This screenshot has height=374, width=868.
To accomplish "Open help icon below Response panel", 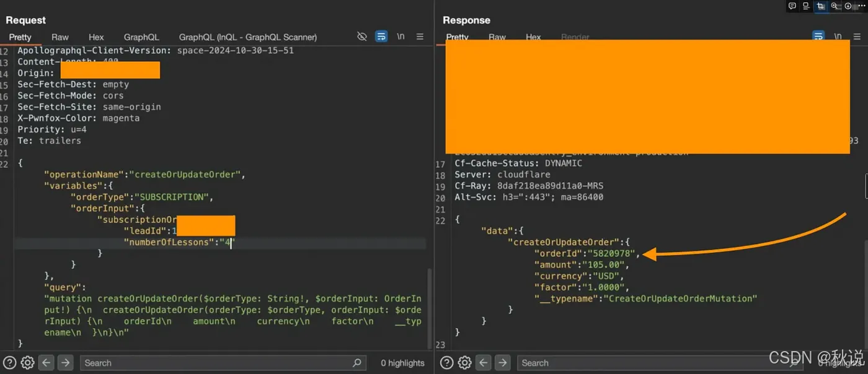I will tap(446, 363).
